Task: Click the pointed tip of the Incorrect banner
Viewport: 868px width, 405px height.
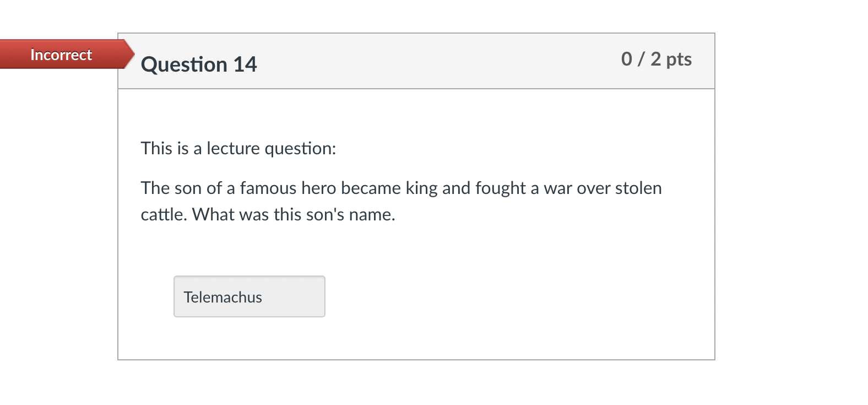Action: click(131, 55)
